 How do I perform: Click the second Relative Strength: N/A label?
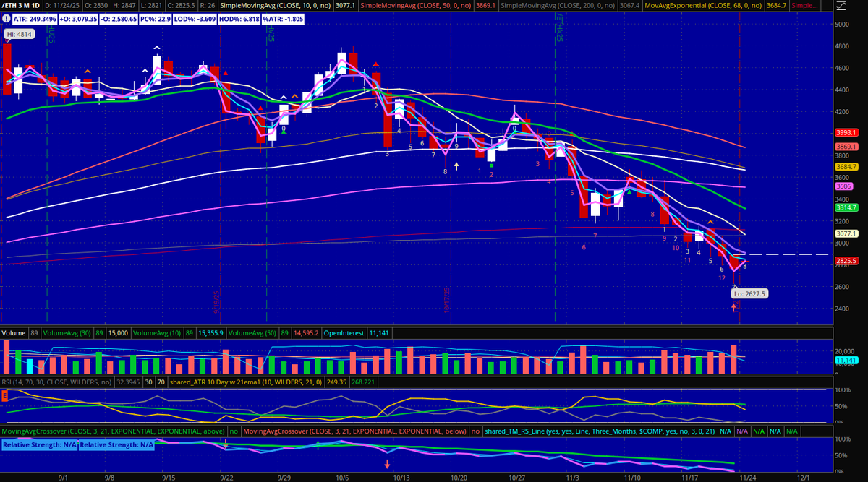tap(116, 444)
